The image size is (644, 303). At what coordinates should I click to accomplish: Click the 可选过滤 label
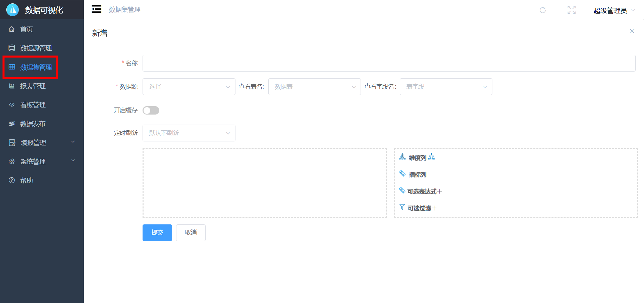[419, 208]
